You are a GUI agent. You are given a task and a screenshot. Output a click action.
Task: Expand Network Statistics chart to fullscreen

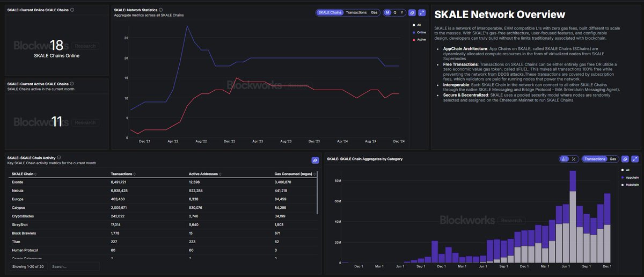point(422,12)
